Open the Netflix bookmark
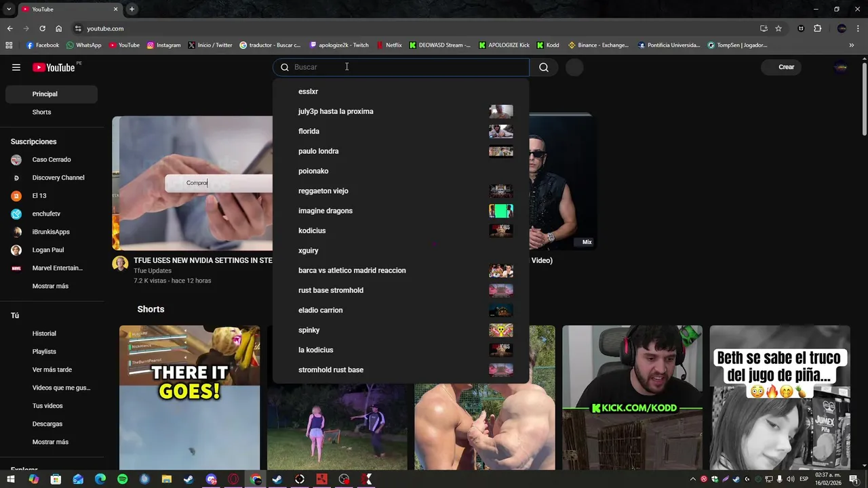Screen dimensions: 868x488 [389, 45]
